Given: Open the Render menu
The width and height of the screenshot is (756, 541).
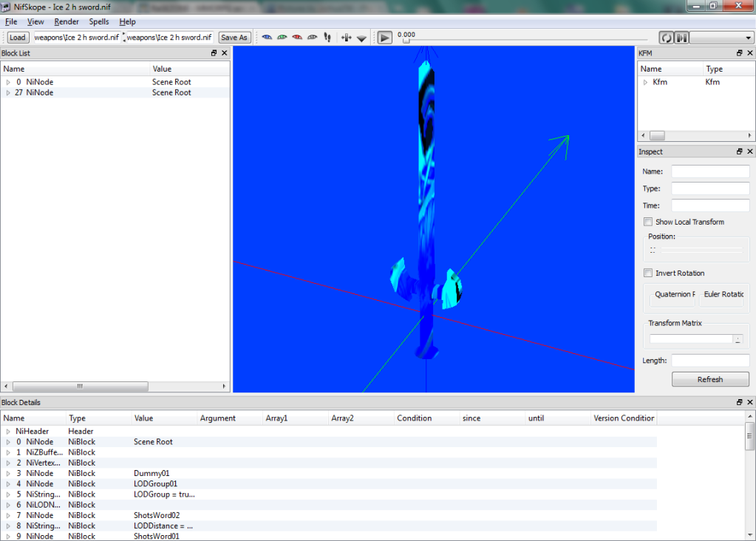Looking at the screenshot, I should click(67, 21).
